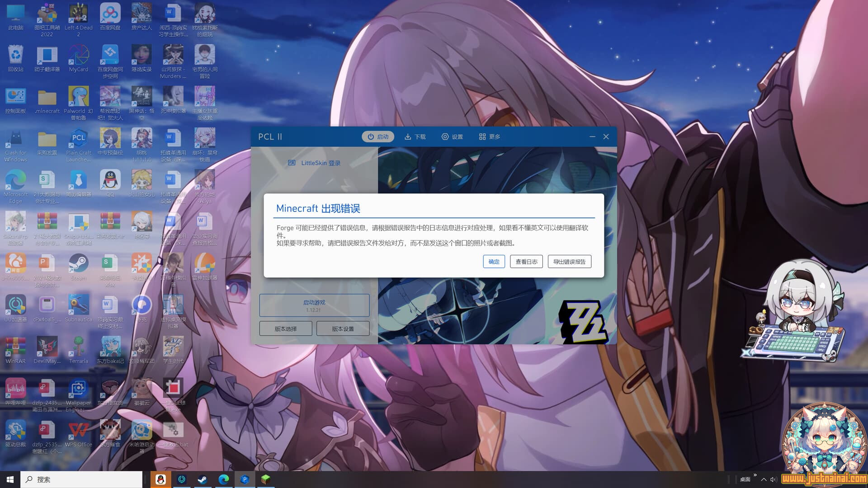Select the UU加速器 desktop shortcut

16,309
